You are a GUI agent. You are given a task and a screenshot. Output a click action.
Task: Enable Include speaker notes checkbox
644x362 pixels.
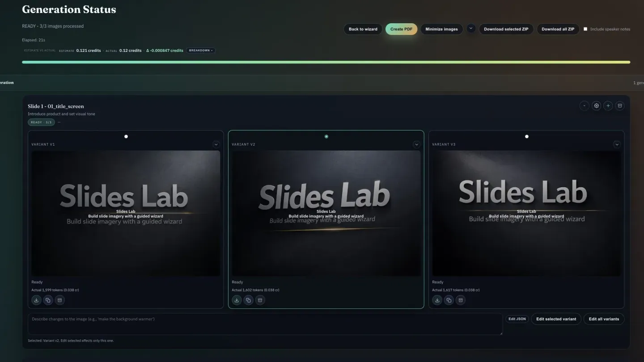(x=585, y=29)
